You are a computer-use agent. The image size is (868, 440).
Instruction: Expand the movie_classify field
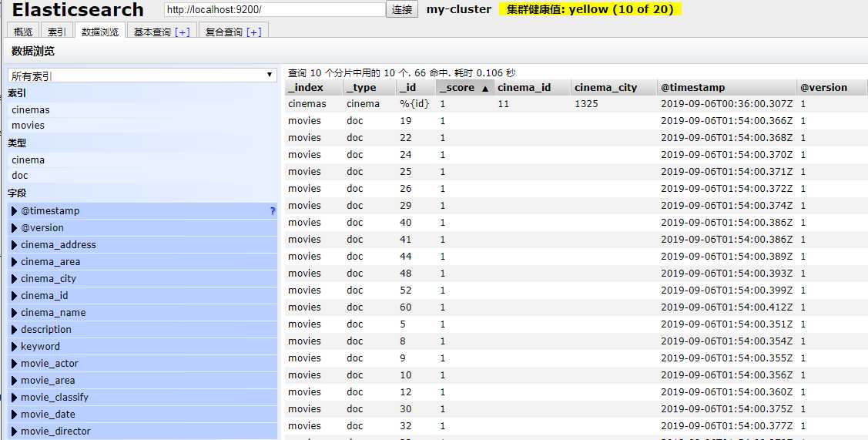coord(15,398)
